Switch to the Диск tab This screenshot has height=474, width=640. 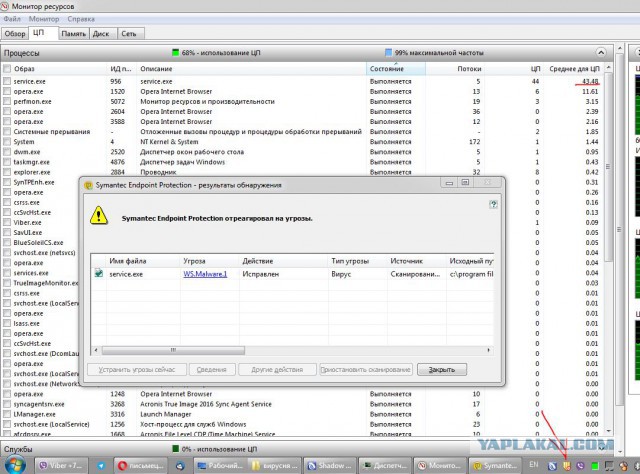[101, 34]
